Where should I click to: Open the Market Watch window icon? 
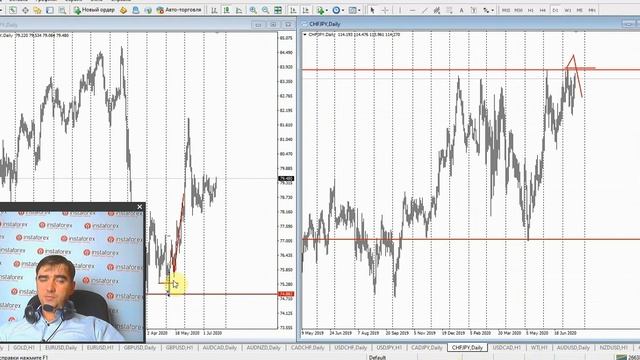pyautogui.click(x=13, y=10)
